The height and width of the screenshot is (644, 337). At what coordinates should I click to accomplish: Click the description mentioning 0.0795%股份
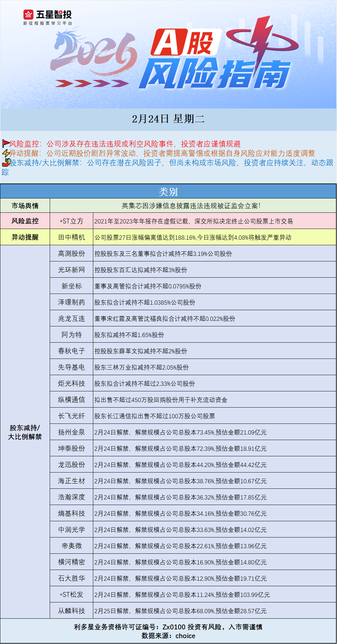(x=148, y=286)
